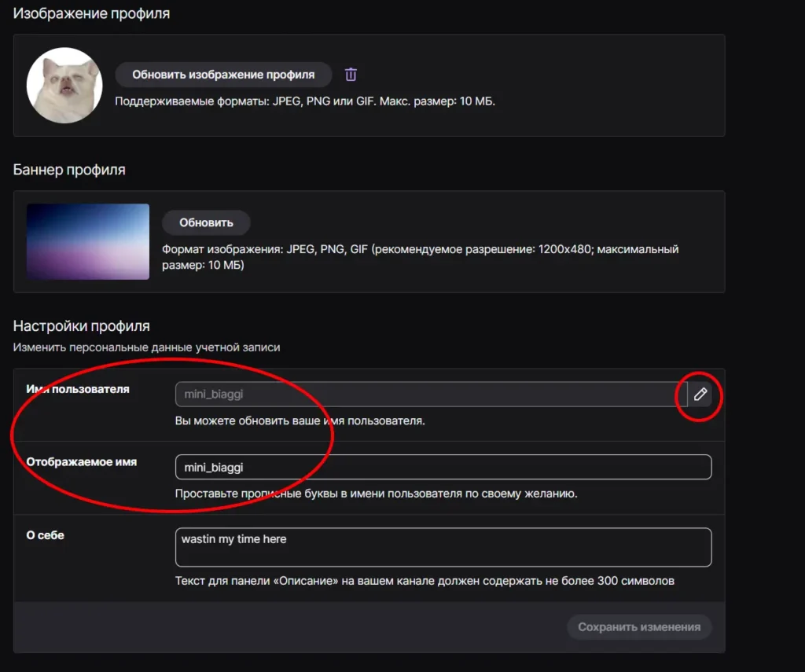Click "Сохранить изменения" to save changes
The image size is (805, 672).
[639, 627]
